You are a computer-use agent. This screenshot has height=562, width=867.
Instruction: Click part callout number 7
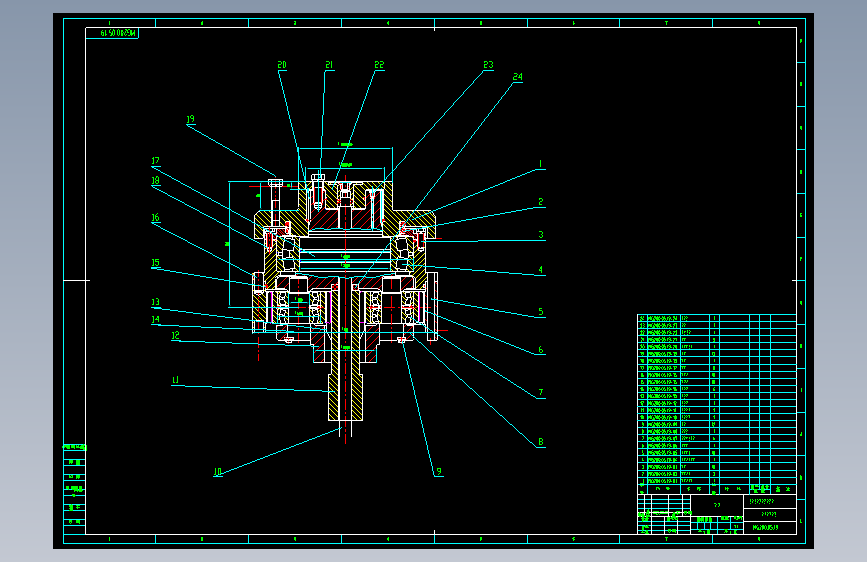pyautogui.click(x=541, y=392)
